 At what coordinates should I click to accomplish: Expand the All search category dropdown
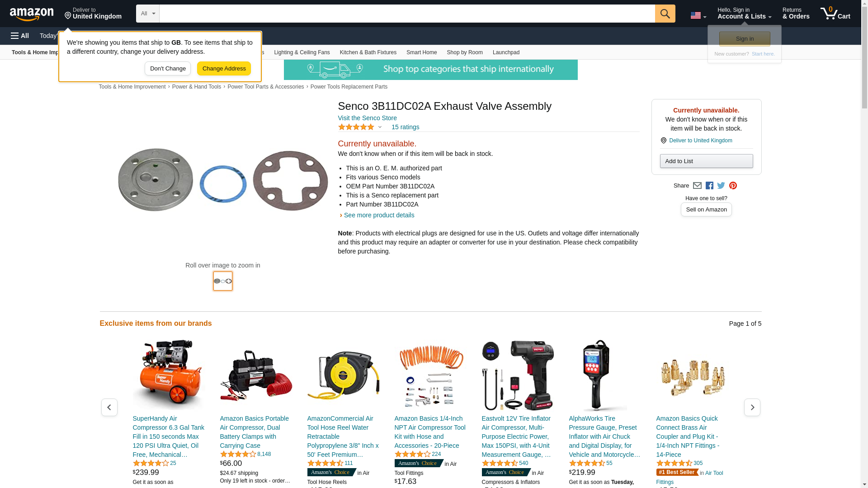[x=148, y=14]
